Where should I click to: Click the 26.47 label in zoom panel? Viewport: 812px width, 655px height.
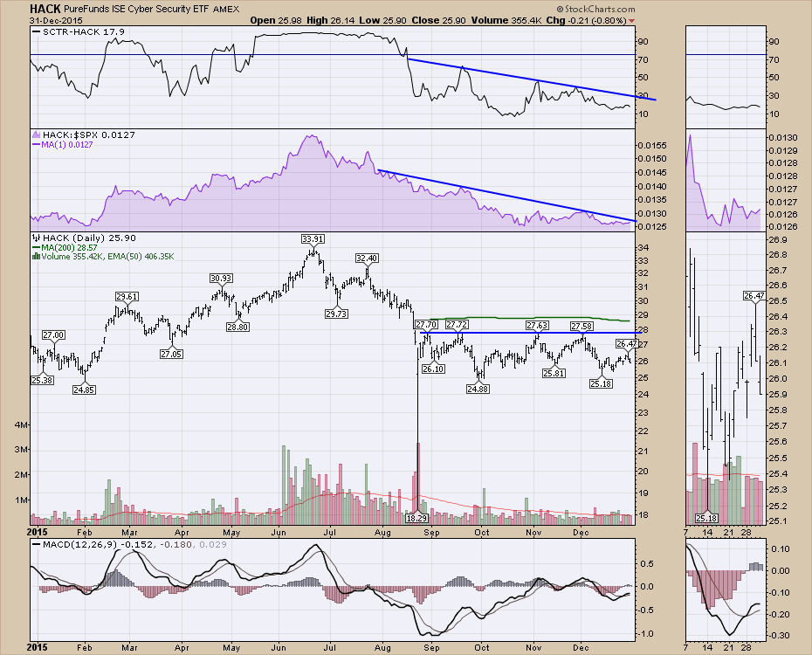click(754, 296)
